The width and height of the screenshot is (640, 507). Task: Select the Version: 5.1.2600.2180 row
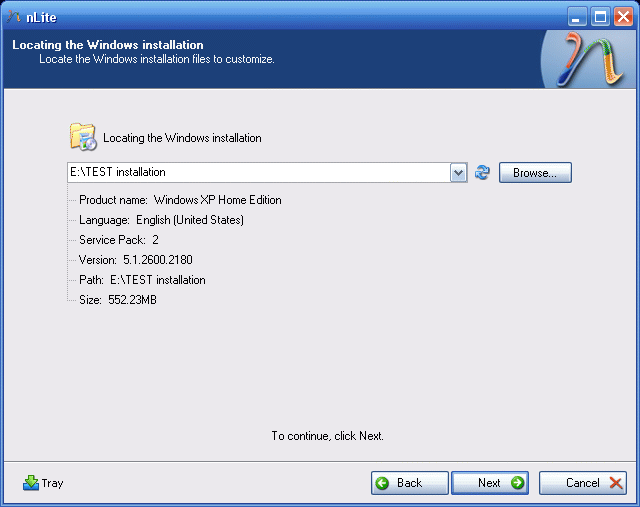click(x=136, y=260)
